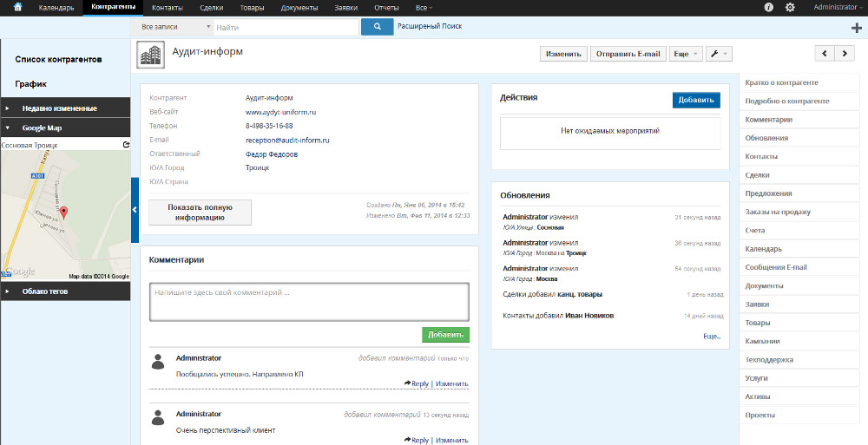Click blue Добавить button in Действия

696,100
